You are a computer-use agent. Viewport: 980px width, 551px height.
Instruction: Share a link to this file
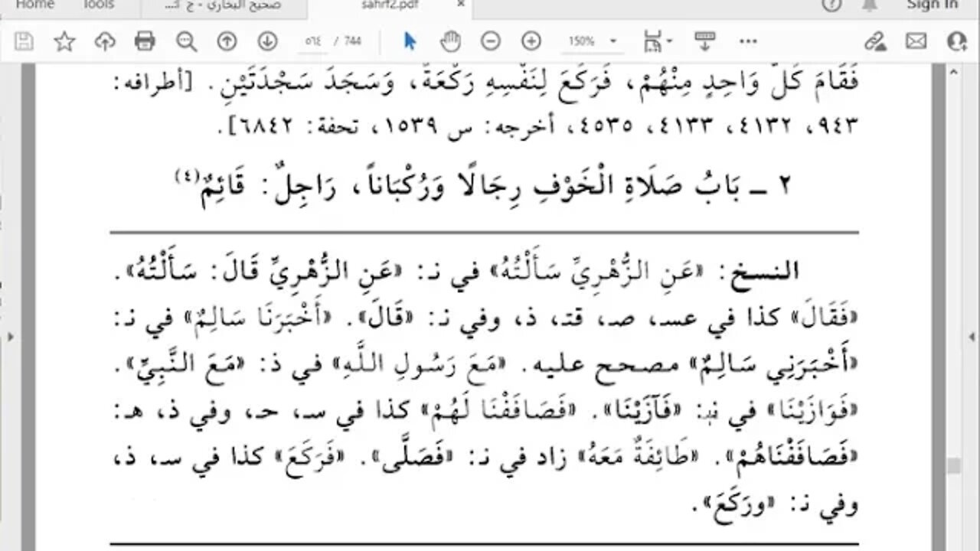[x=875, y=41]
